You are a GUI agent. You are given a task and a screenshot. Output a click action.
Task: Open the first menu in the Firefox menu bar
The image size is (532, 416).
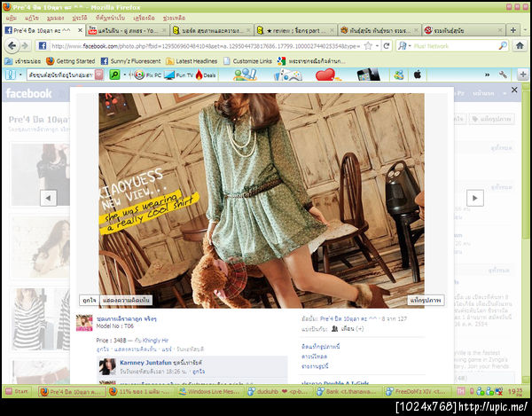click(x=12, y=18)
